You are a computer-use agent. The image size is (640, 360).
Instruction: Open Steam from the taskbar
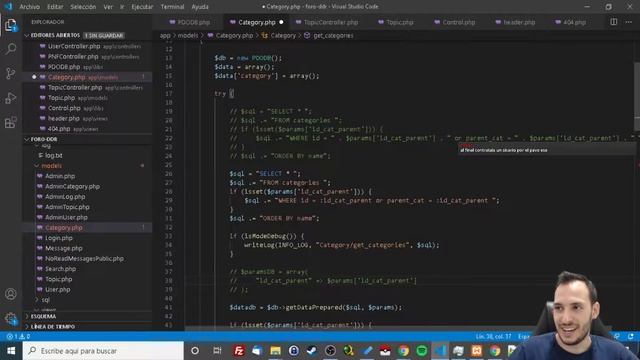pyautogui.click(x=312, y=351)
